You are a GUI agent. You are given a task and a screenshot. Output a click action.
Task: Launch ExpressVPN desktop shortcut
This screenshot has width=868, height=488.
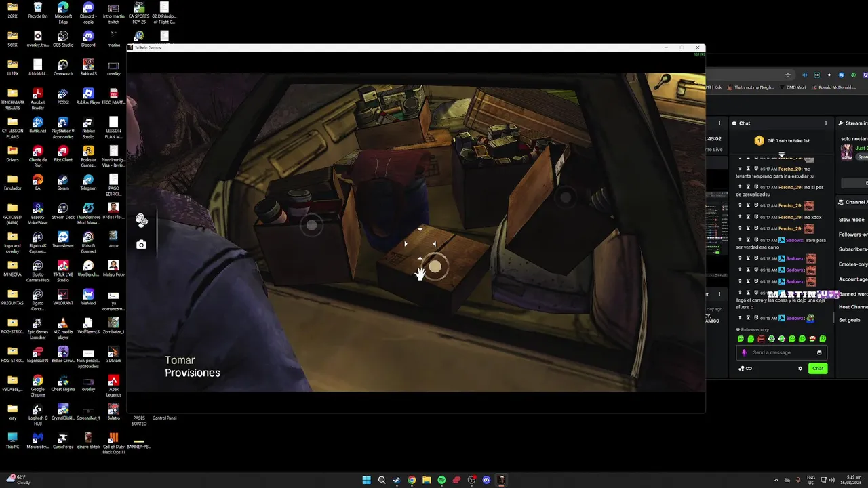(x=37, y=354)
